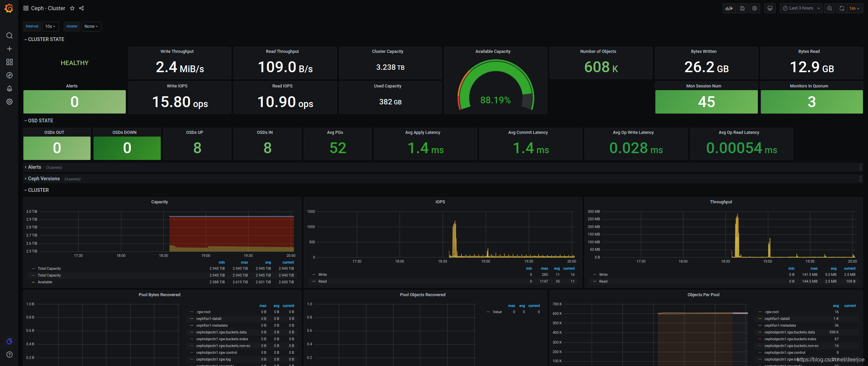868x366 pixels.
Task: Toggle the Available series in Capacity legend
Action: click(45, 282)
